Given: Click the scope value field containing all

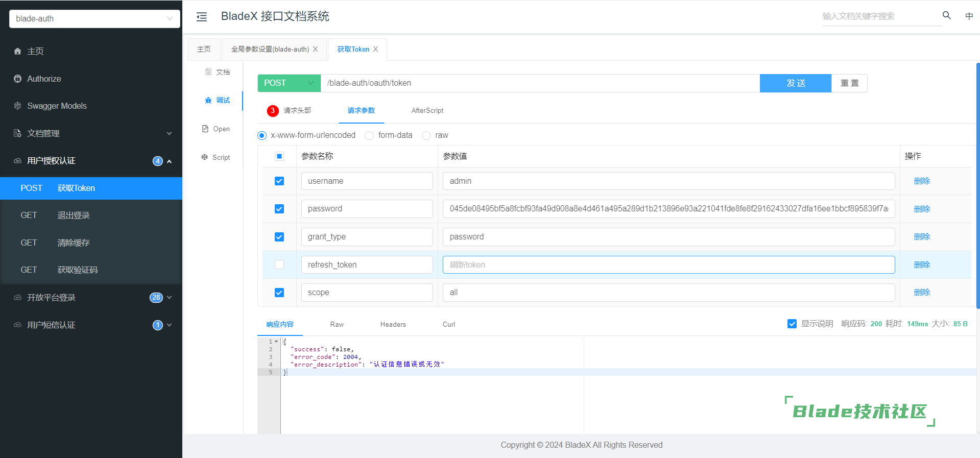Looking at the screenshot, I should [668, 292].
